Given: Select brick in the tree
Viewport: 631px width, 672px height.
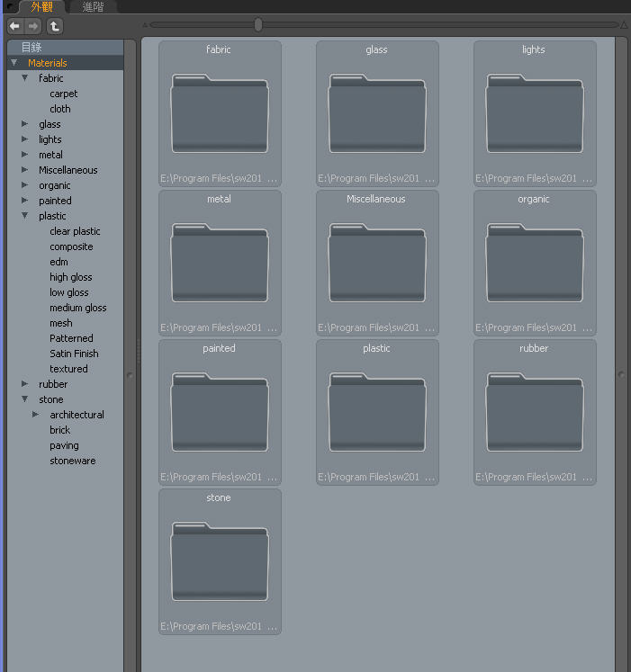Looking at the screenshot, I should click(x=59, y=430).
